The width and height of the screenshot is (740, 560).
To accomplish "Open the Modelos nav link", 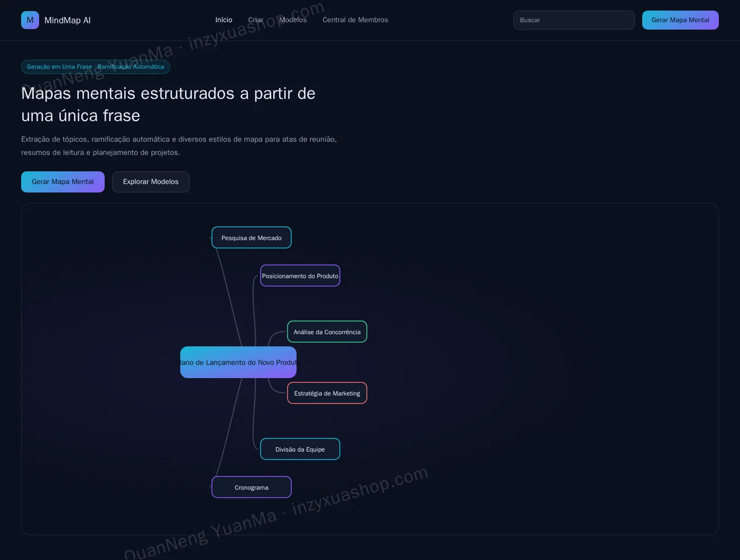I will [293, 20].
